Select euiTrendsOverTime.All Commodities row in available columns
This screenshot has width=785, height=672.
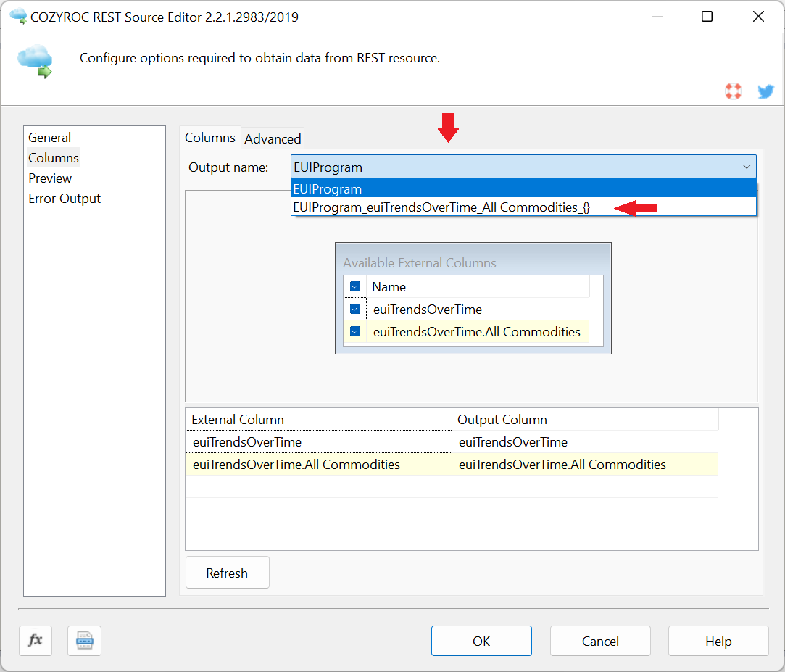465,331
